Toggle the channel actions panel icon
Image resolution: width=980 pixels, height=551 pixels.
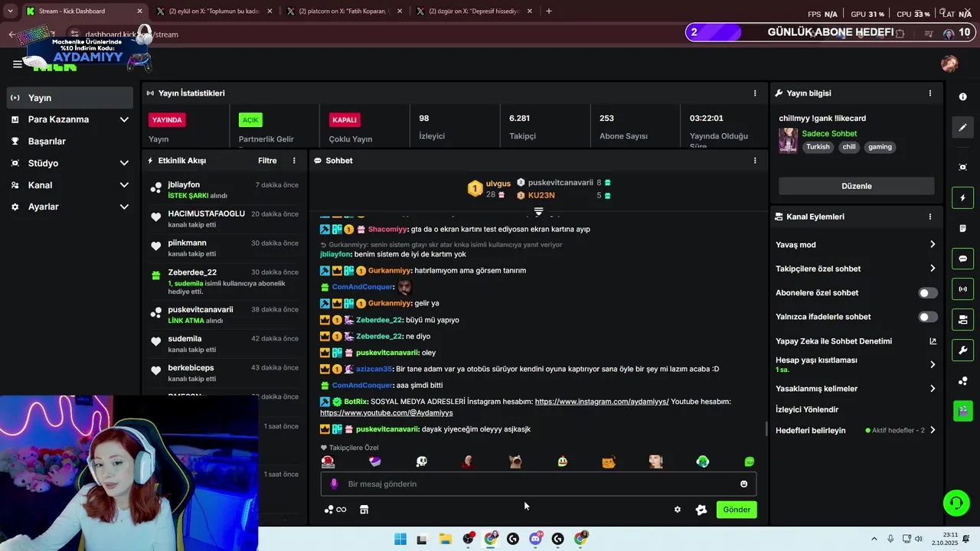963,320
